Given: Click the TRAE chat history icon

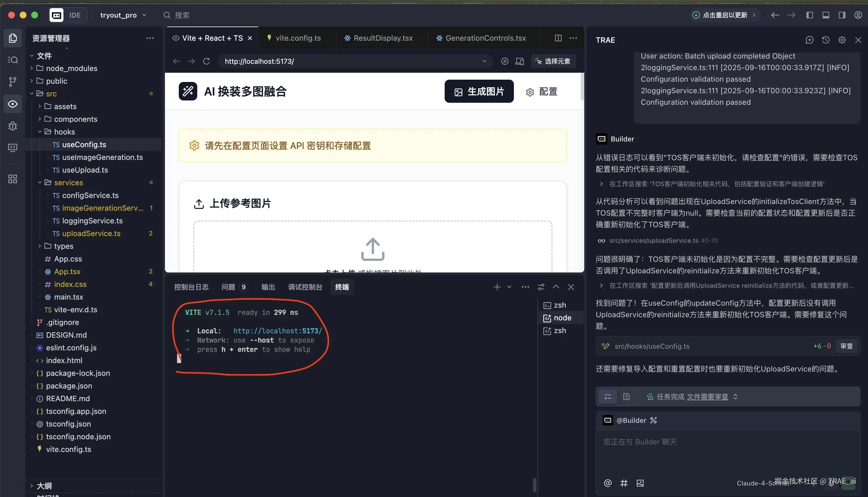Looking at the screenshot, I should coord(826,40).
